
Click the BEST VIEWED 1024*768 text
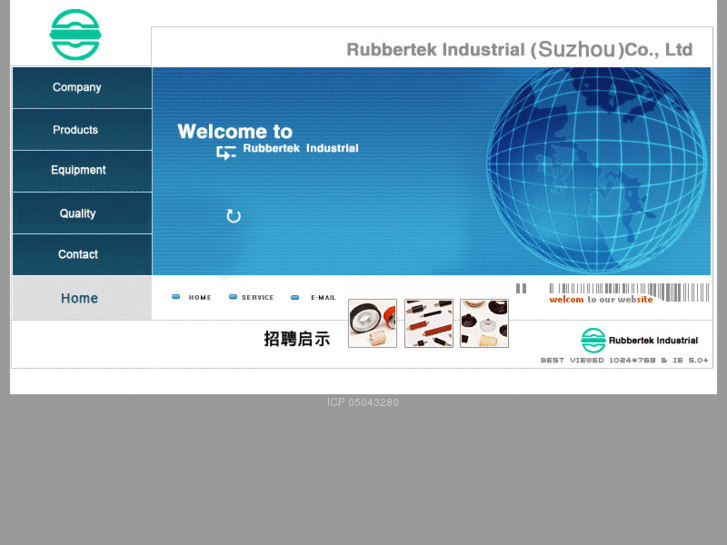(624, 360)
